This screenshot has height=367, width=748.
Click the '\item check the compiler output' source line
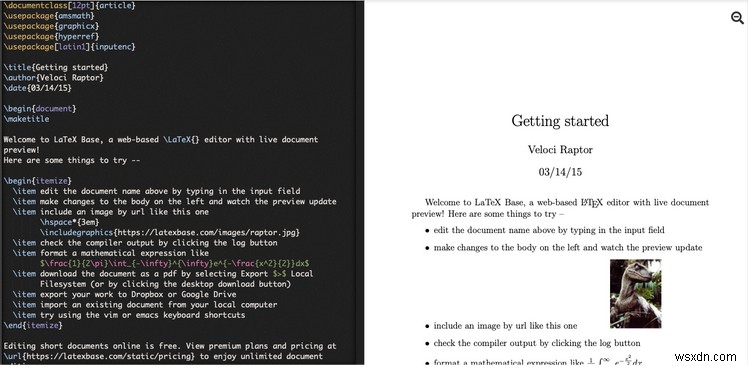[x=145, y=242]
